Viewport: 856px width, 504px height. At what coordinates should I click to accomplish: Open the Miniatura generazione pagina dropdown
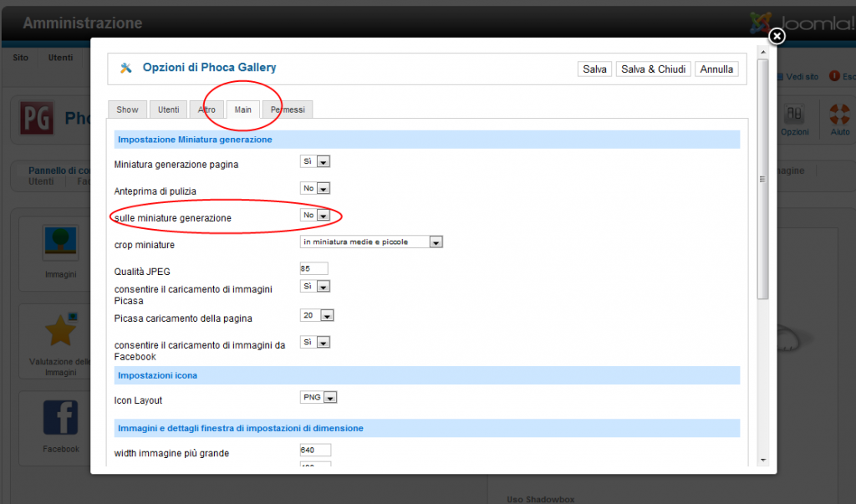[x=315, y=161]
